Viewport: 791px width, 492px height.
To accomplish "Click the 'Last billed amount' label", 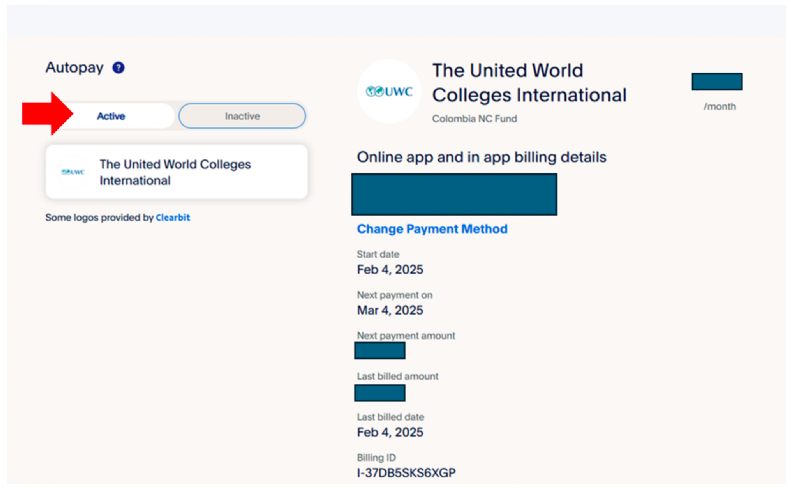I will (x=398, y=376).
